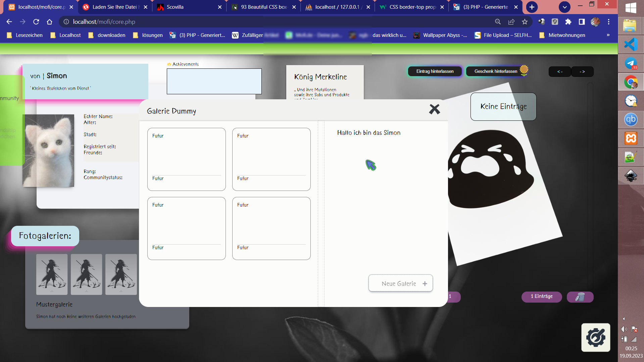Open the File Upload – SELFH bookmark

(503, 35)
